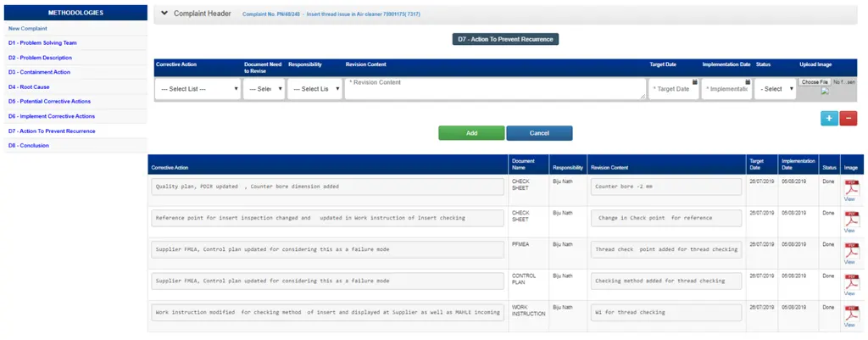Open PDF icon for Control Plan row
This screenshot has height=340, width=868.
click(850, 282)
